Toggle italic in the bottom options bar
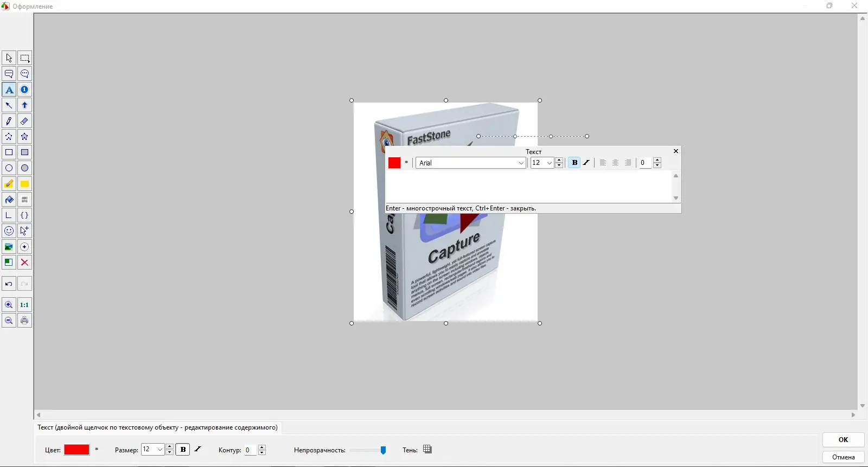Viewport: 868px width, 467px height. 198,450
